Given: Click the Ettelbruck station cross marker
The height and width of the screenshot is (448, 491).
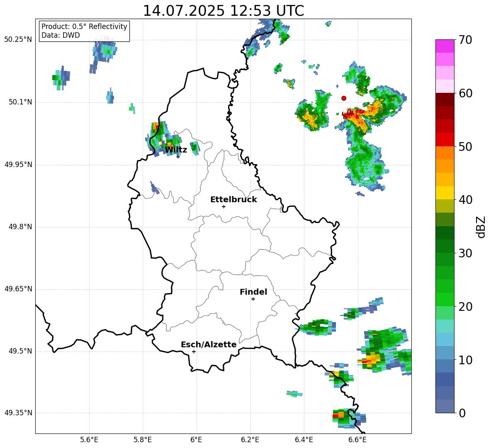Looking at the screenshot, I should pyautogui.click(x=224, y=206).
